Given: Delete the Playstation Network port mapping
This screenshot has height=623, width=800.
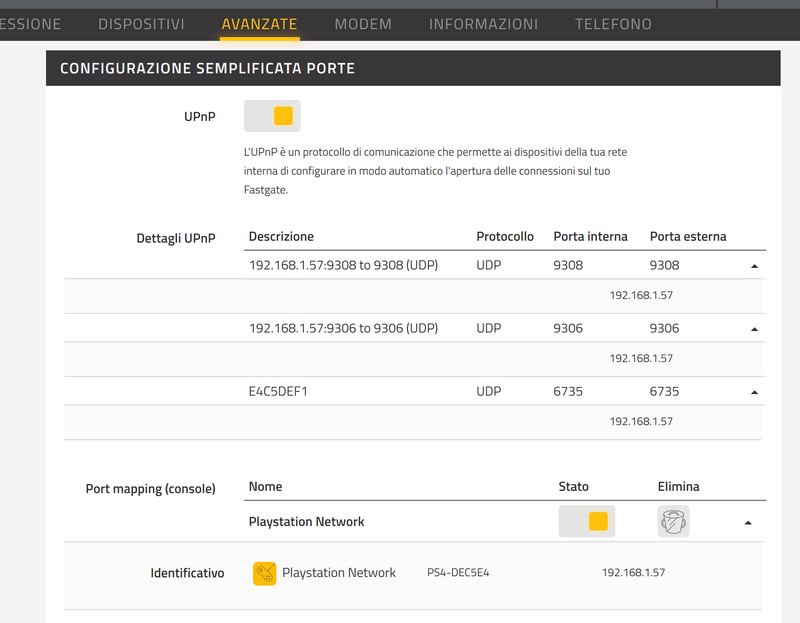Looking at the screenshot, I should [x=673, y=521].
